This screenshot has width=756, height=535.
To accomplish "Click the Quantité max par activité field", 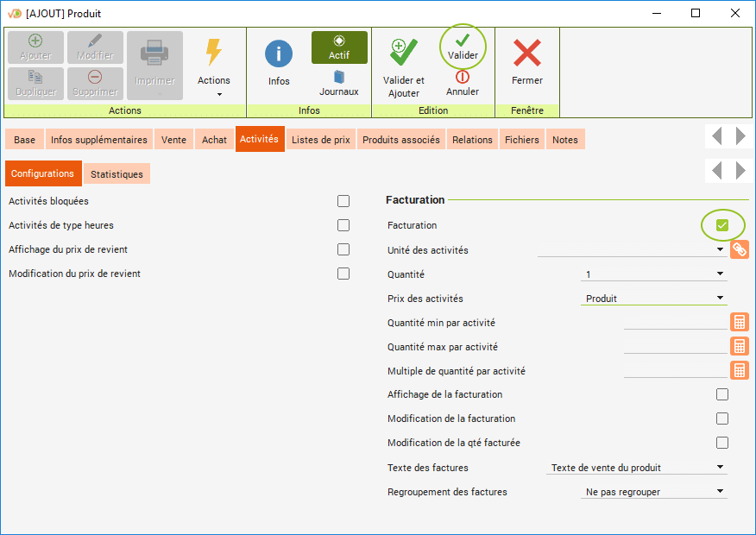I will click(x=675, y=347).
